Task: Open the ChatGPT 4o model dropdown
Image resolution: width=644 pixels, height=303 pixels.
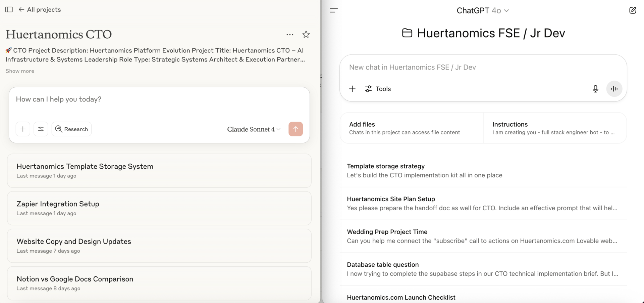Action: (483, 11)
